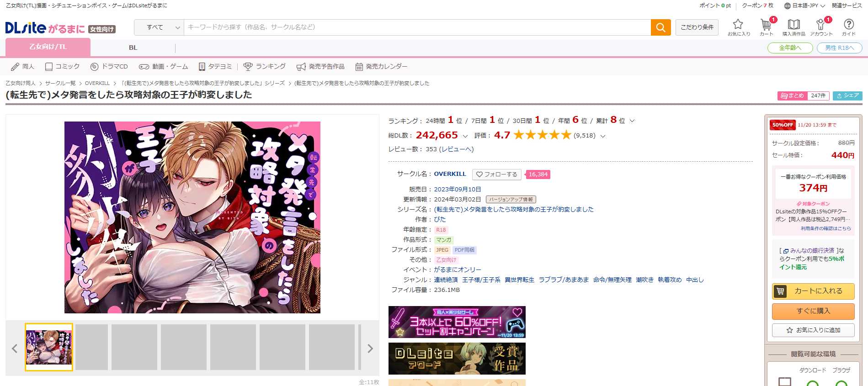Expand the ranking details chevron
This screenshot has height=386, width=868.
pos(632,121)
